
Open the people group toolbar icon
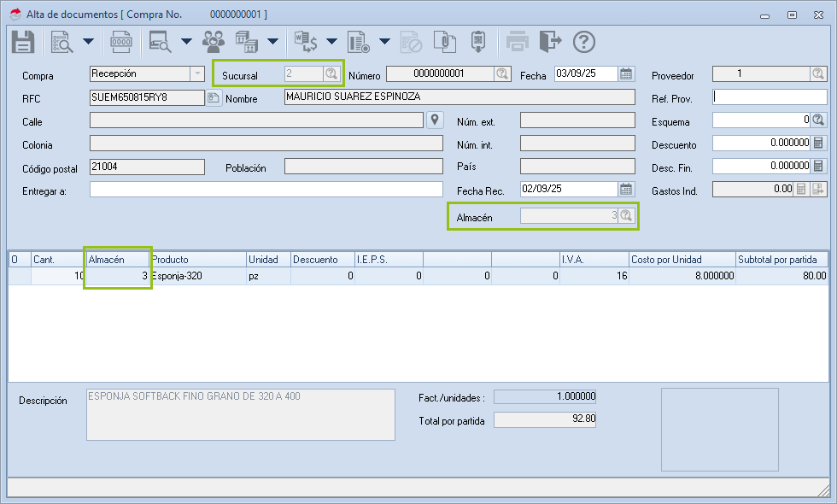[x=214, y=41]
